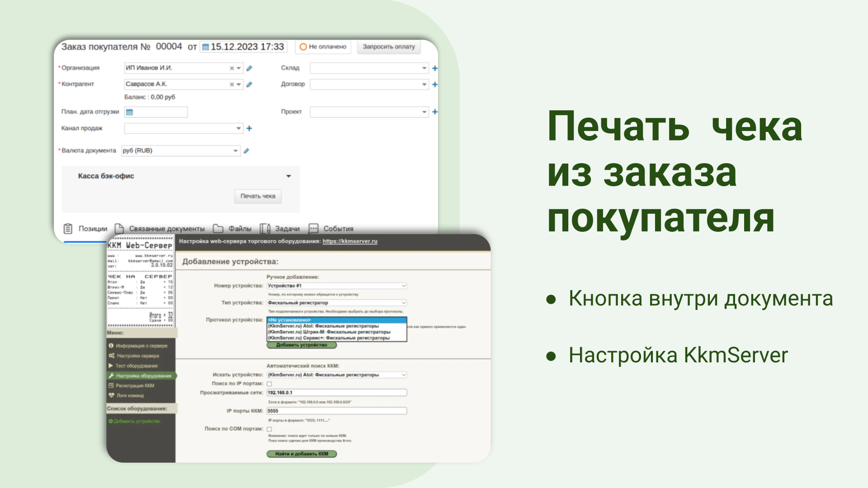This screenshot has width=868, height=488.
Task: Add a new Договор with plus icon
Action: click(x=435, y=84)
